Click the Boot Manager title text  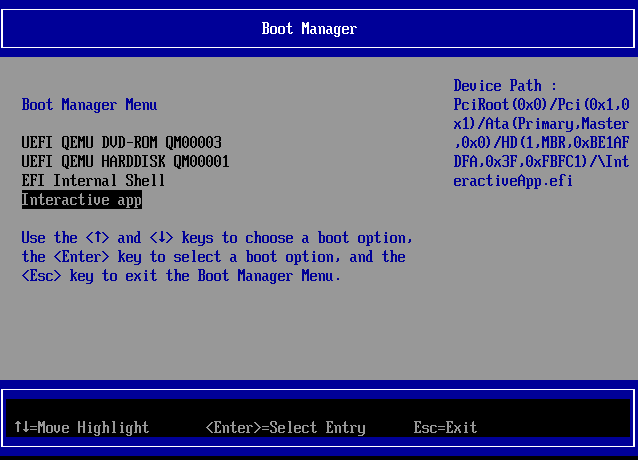[x=309, y=29]
